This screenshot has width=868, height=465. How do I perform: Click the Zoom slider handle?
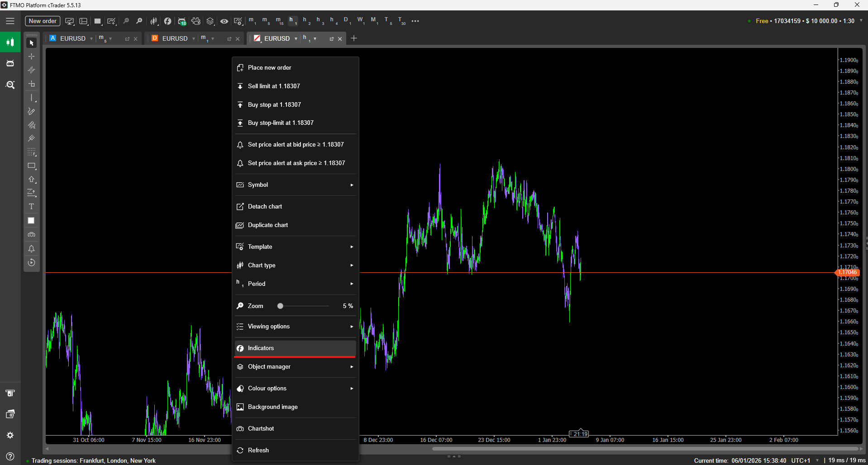281,306
